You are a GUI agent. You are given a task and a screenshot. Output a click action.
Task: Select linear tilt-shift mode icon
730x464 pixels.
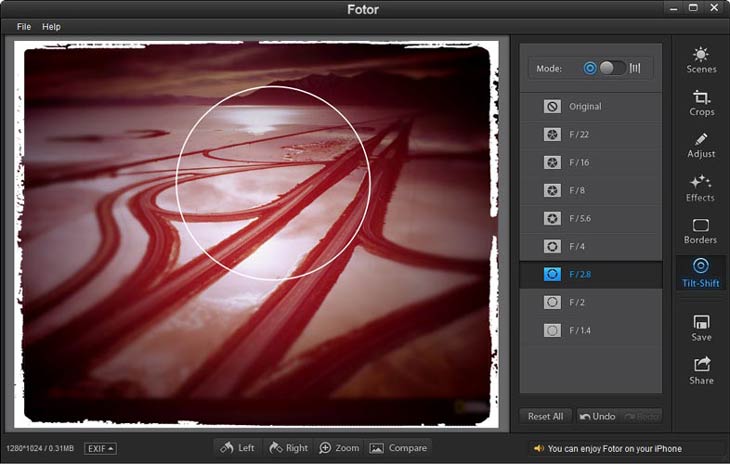coord(635,68)
